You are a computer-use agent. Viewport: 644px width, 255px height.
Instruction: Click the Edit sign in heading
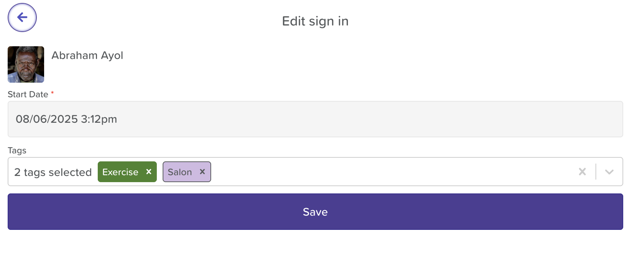tap(315, 21)
